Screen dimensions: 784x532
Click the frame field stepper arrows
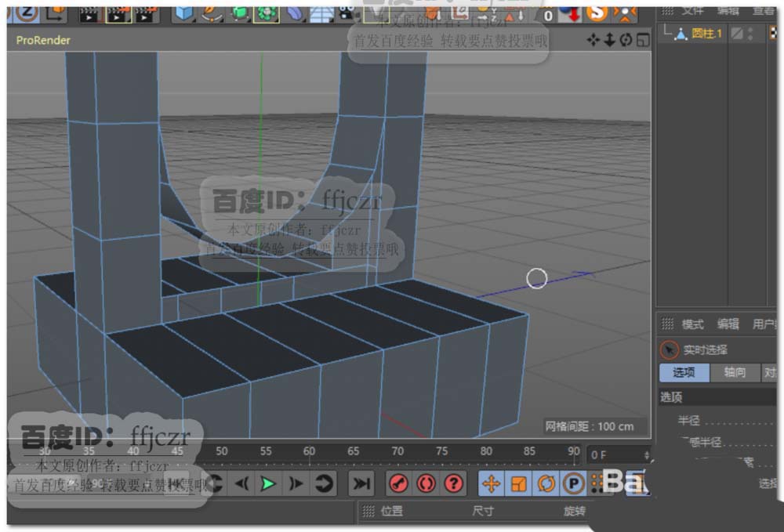click(647, 455)
